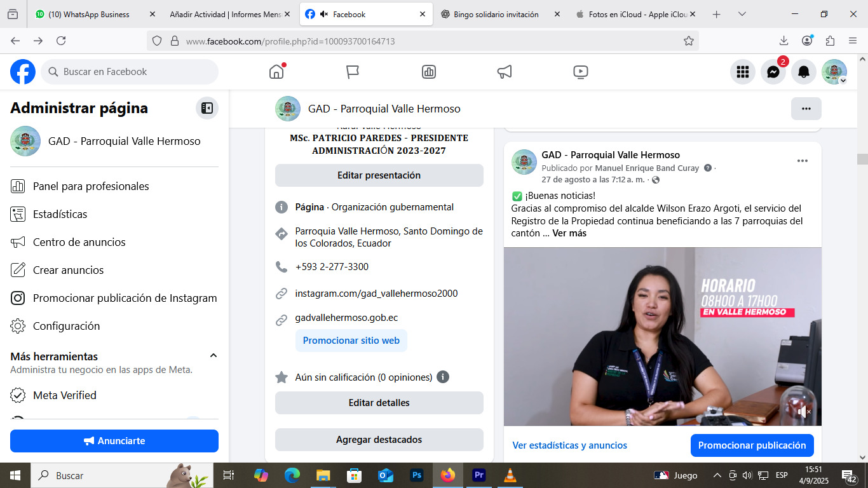Image resolution: width=868 pixels, height=488 pixels.
Task: Open Adobe Photoshop from the taskbar
Action: 417,475
